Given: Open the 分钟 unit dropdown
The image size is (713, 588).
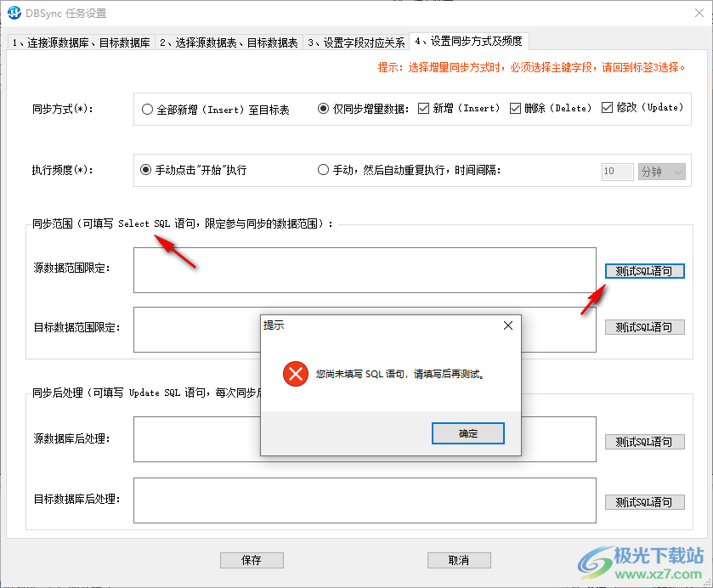Looking at the screenshot, I should tap(662, 172).
